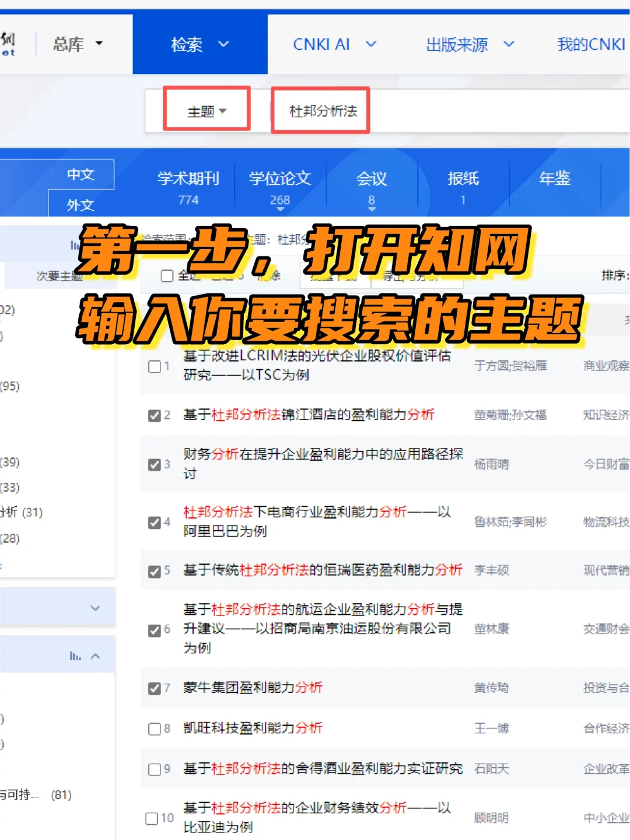Image resolution: width=630 pixels, height=840 pixels.
Task: Check result 8 凯旺科技 checkbox
Action: tap(155, 729)
